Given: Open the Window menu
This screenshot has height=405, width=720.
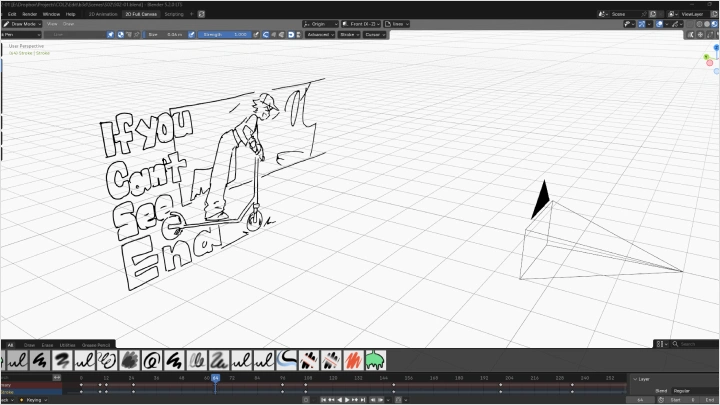Looking at the screenshot, I should point(51,14).
